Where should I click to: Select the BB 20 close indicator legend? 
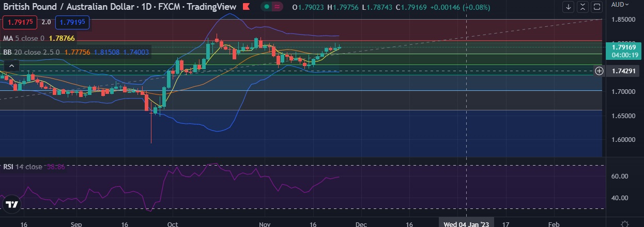[32, 52]
